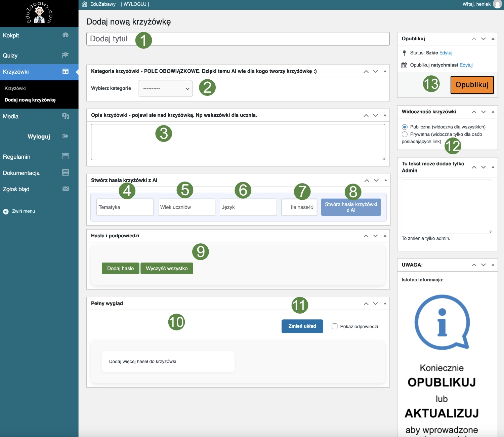Image resolution: width=504 pixels, height=437 pixels.
Task: Click the user avatar next to Witaj, heniek
Action: click(x=497, y=4)
